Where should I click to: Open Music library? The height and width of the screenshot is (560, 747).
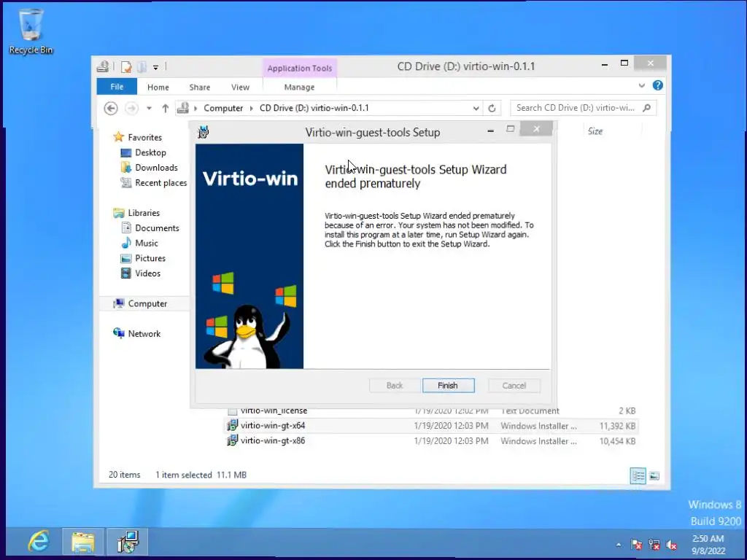point(146,243)
